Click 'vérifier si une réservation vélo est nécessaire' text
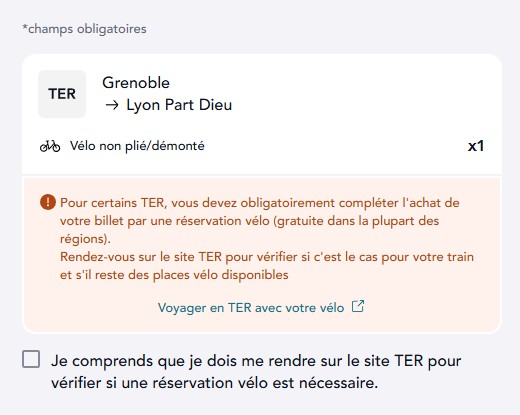 (215, 383)
